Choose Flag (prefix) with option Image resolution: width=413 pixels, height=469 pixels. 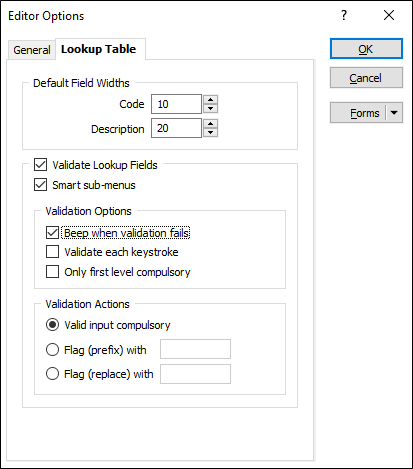[52, 350]
